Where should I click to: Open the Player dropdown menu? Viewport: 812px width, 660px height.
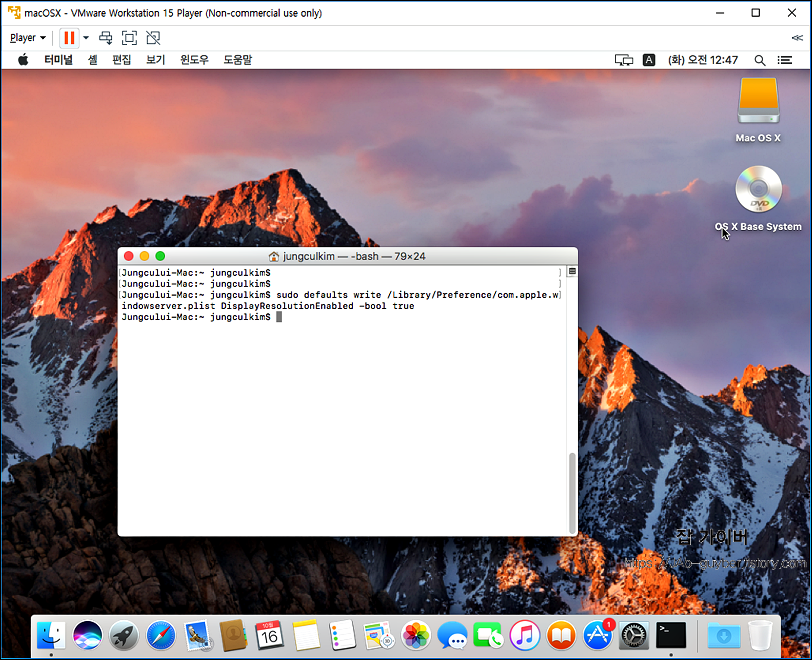(28, 38)
